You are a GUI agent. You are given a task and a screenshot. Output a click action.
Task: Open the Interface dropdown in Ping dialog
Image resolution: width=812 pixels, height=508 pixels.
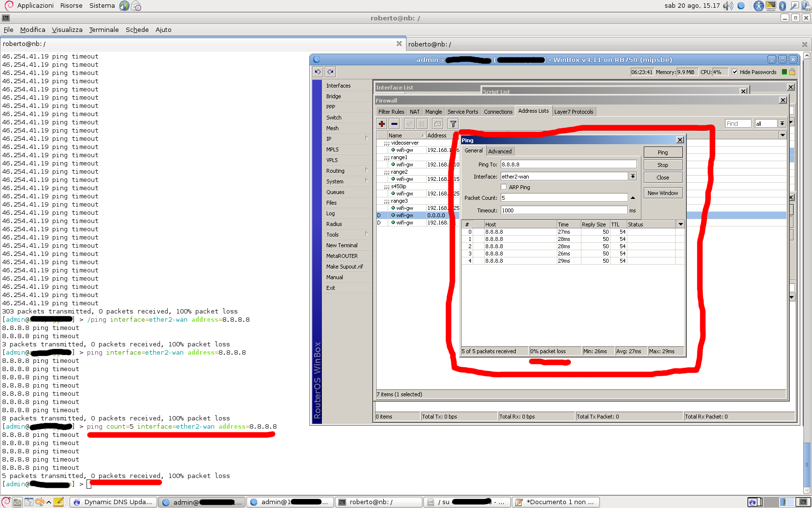point(633,177)
